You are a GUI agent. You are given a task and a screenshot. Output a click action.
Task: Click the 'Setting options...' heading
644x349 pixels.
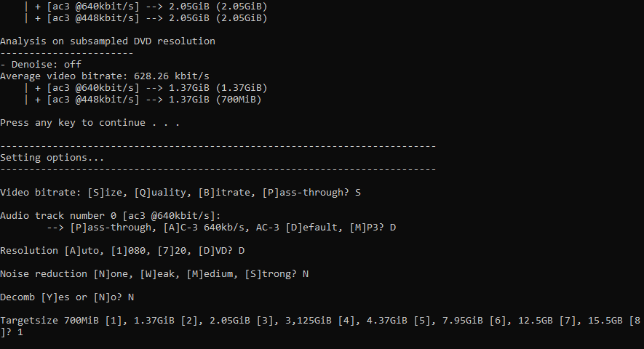(x=52, y=158)
